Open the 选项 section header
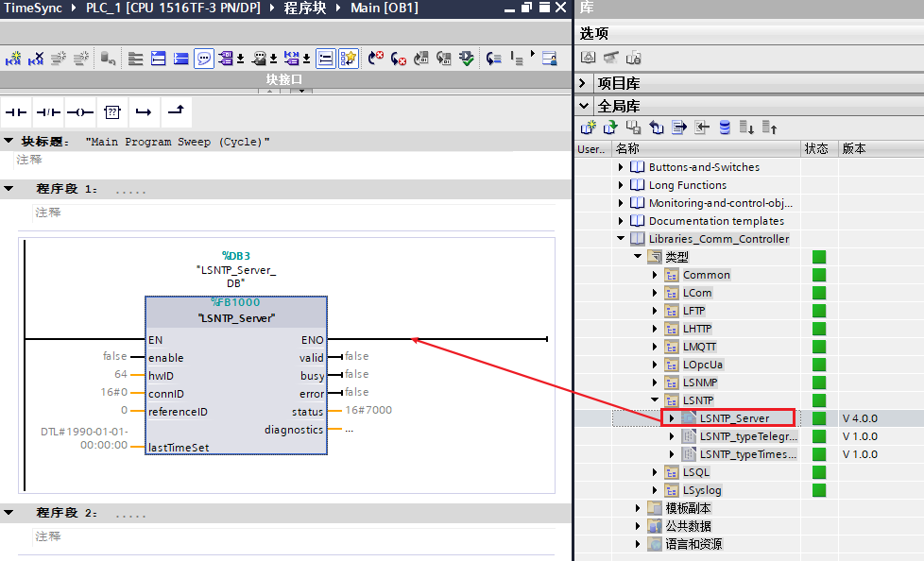The image size is (924, 561). pos(594,33)
